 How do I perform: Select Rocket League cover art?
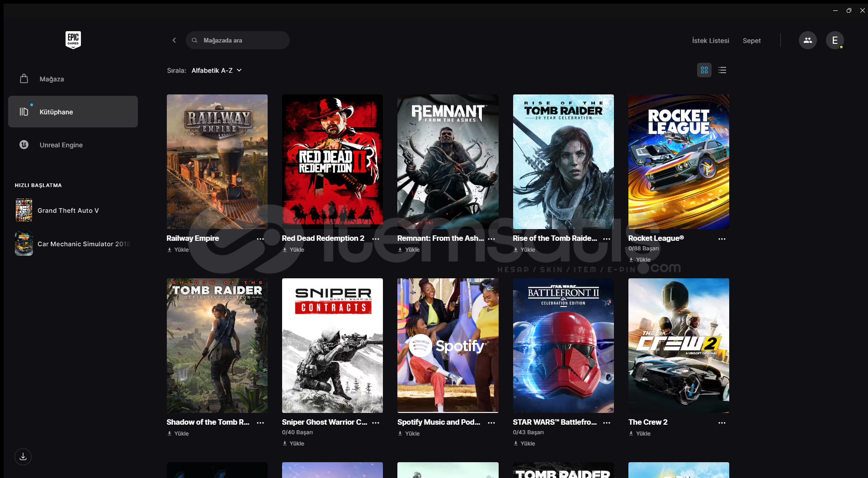click(679, 161)
